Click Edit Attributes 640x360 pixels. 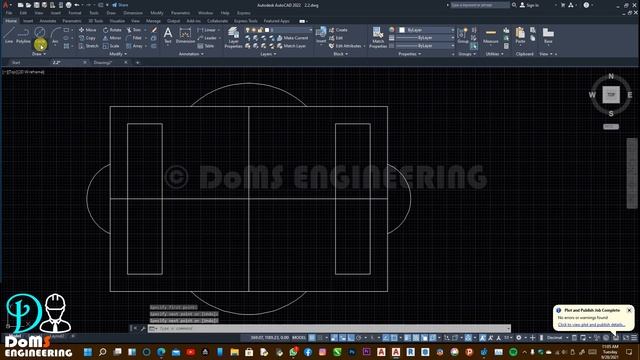point(345,46)
